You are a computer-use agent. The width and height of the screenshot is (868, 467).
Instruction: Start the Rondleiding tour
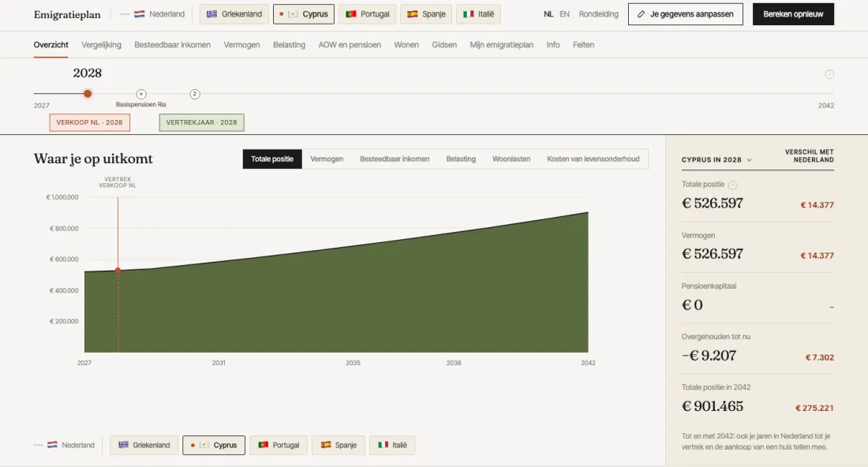point(598,14)
